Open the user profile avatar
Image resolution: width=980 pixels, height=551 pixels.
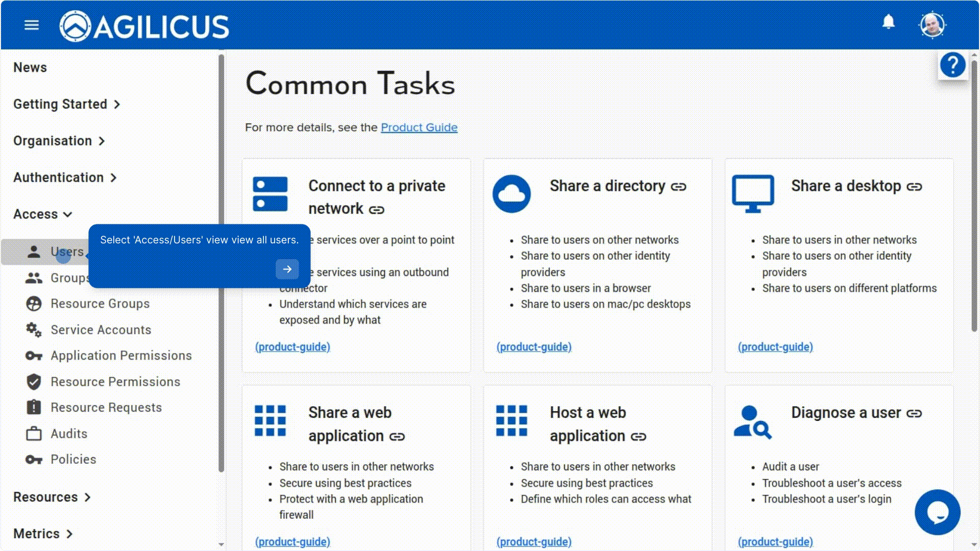[x=933, y=25]
